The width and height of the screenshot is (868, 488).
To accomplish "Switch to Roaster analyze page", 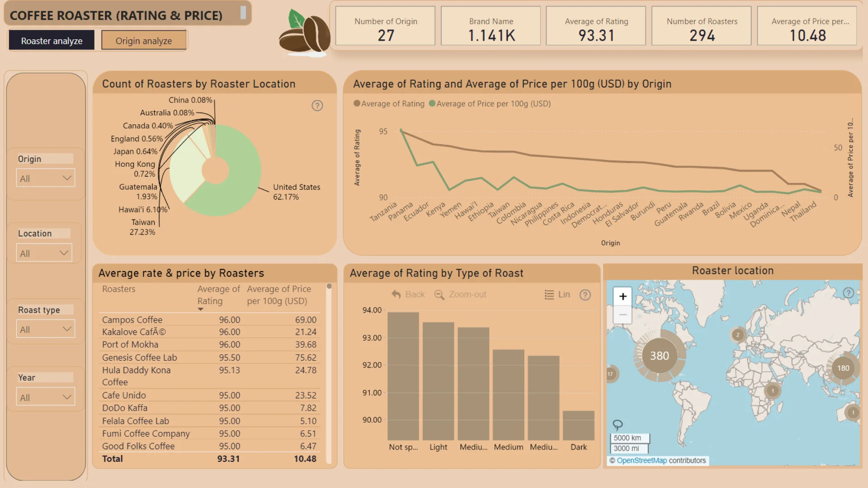I will (x=52, y=41).
